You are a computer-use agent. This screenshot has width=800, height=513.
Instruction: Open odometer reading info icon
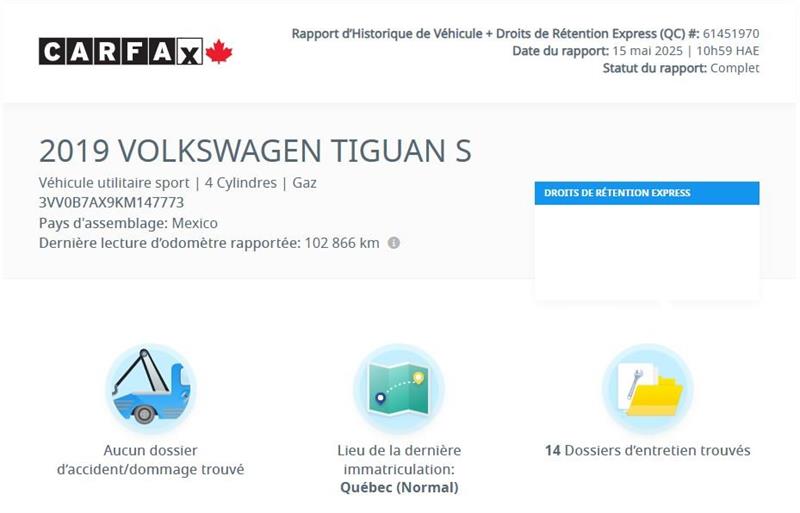tap(393, 243)
